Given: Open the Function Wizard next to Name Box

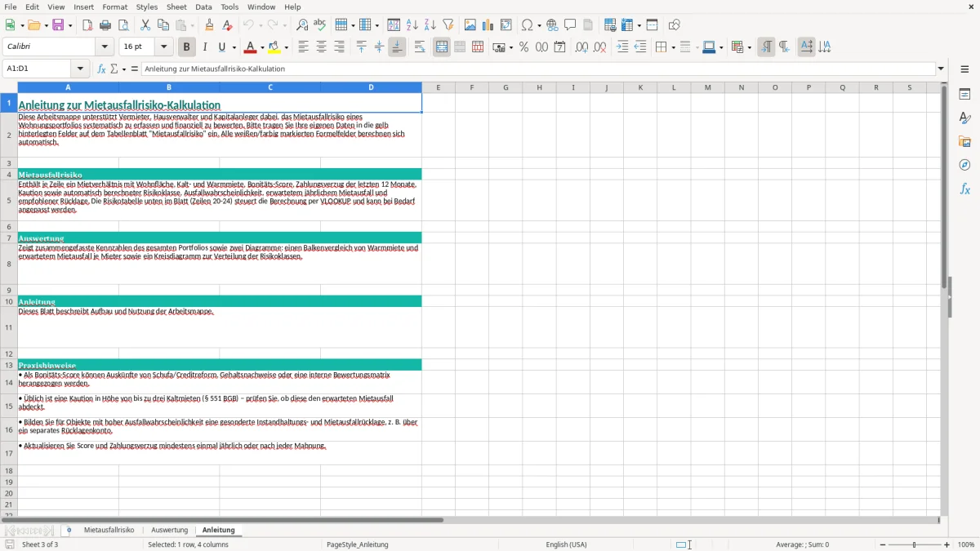Looking at the screenshot, I should 102,69.
